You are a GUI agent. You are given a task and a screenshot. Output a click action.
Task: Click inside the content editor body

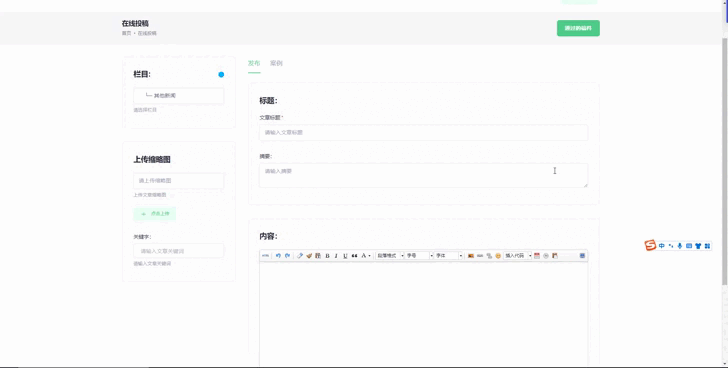pos(423,313)
